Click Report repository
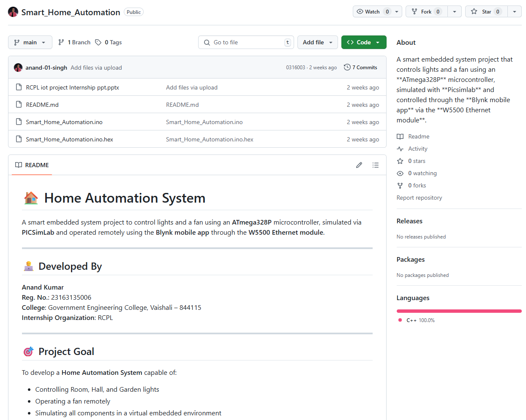The width and height of the screenshot is (526, 420). coord(420,198)
